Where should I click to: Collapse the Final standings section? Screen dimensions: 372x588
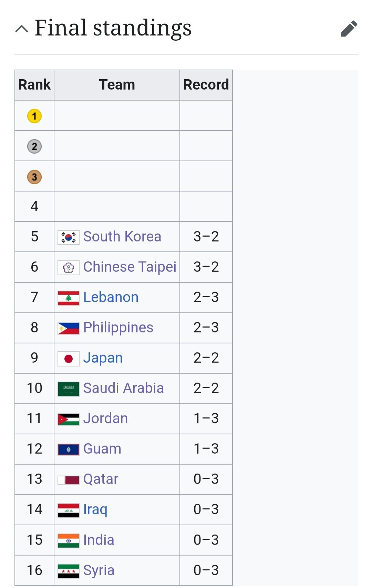click(x=22, y=29)
